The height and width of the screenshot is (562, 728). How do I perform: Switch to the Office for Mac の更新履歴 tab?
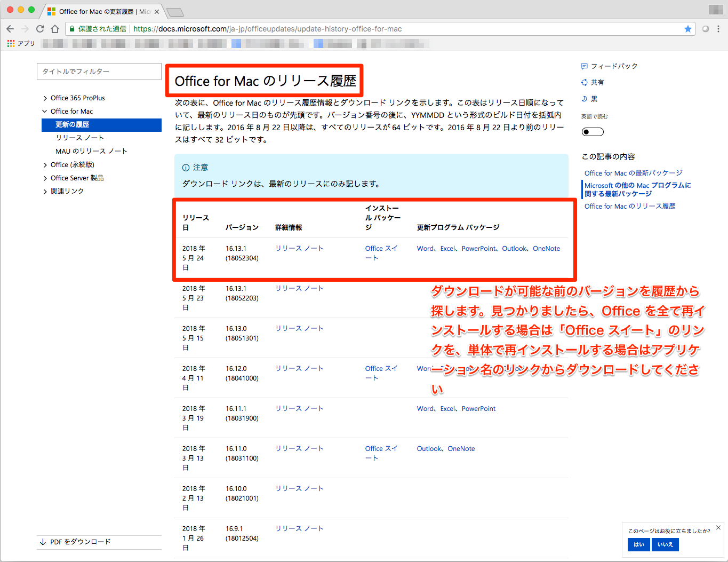coord(101,11)
